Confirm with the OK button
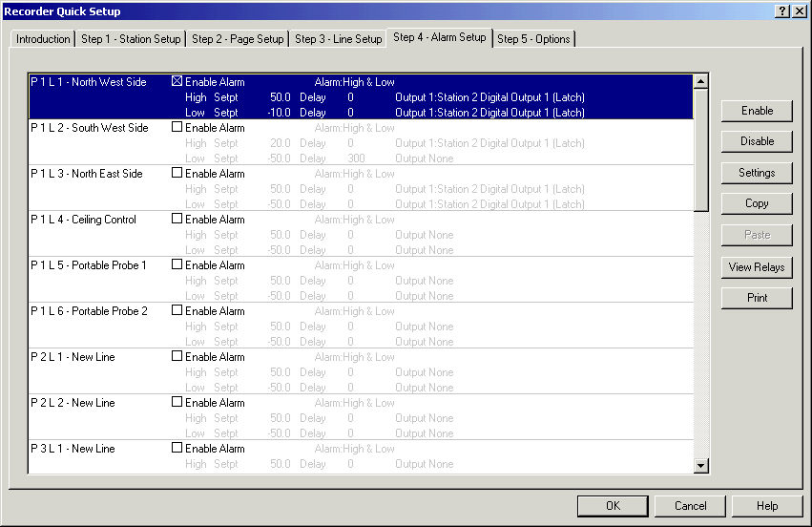This screenshot has width=812, height=527. (x=613, y=506)
